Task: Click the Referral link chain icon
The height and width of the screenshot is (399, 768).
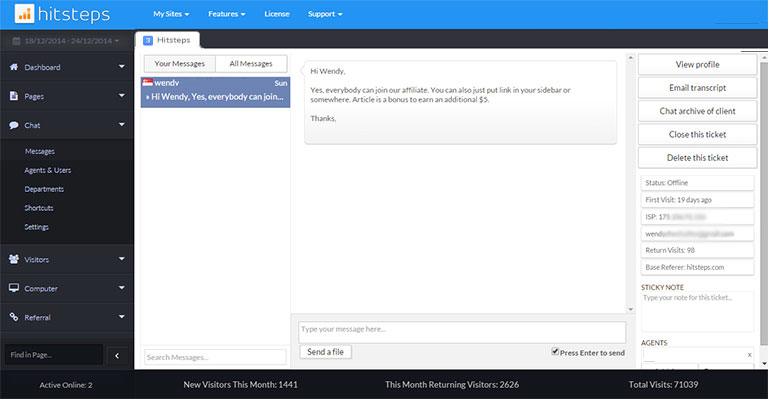Action: tap(14, 317)
